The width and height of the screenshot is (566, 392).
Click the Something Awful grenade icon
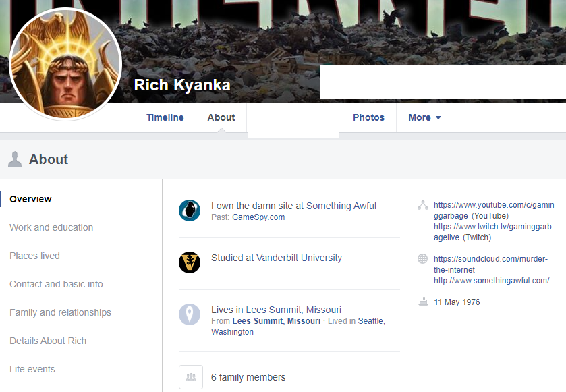pos(190,211)
